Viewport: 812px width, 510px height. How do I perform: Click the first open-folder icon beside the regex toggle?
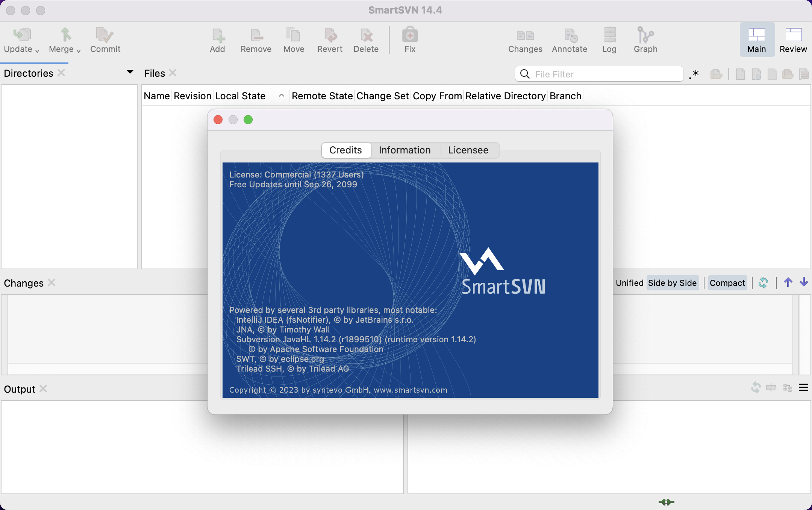coord(716,74)
